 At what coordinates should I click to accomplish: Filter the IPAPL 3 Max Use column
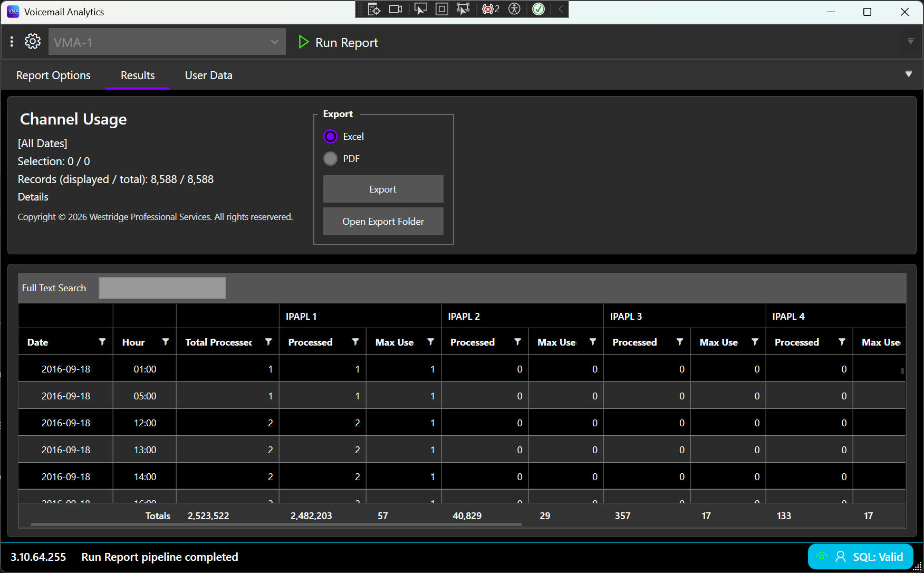point(755,342)
